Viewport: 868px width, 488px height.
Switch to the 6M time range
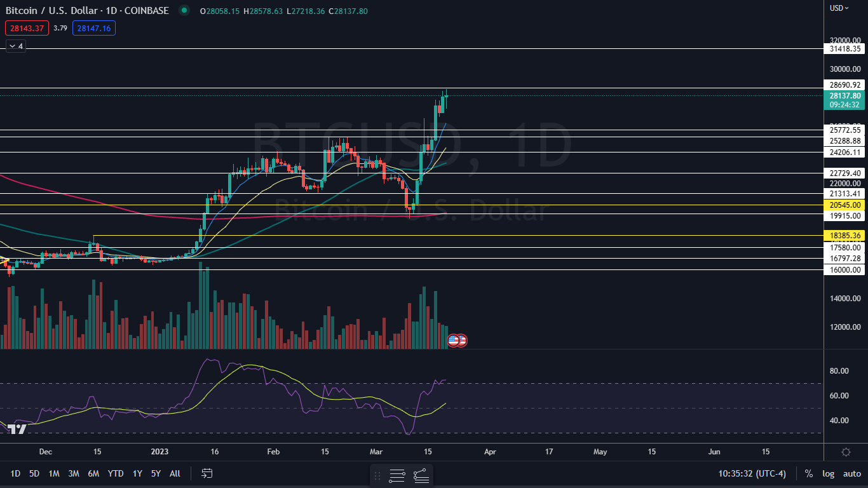pos(93,473)
